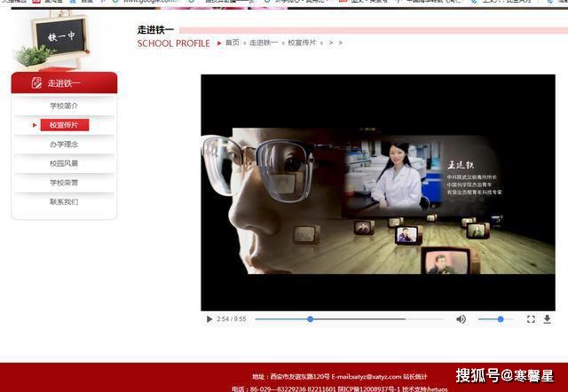Screen dimensions: 568x392
Task: Select 校宣传片 sidebar item
Action: [x=65, y=125]
